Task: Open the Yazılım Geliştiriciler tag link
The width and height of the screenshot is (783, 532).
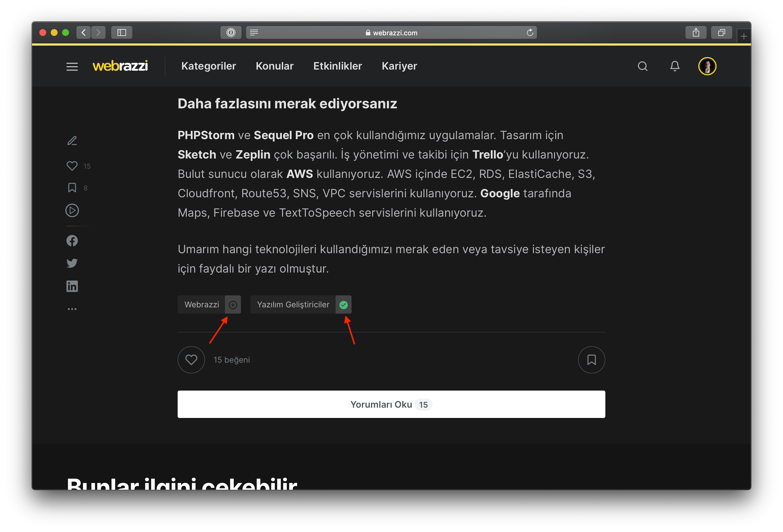Action: click(293, 304)
